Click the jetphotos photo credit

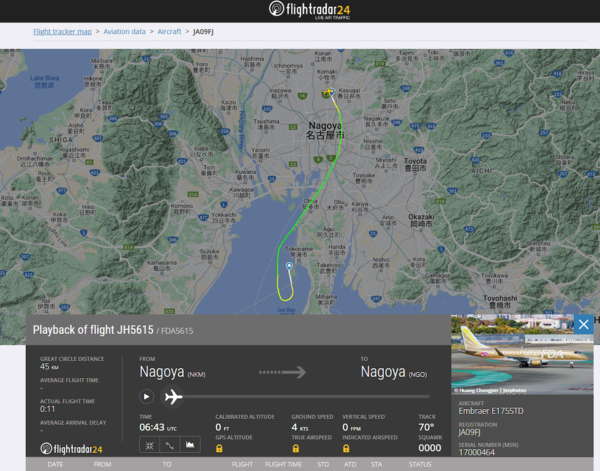tap(490, 391)
